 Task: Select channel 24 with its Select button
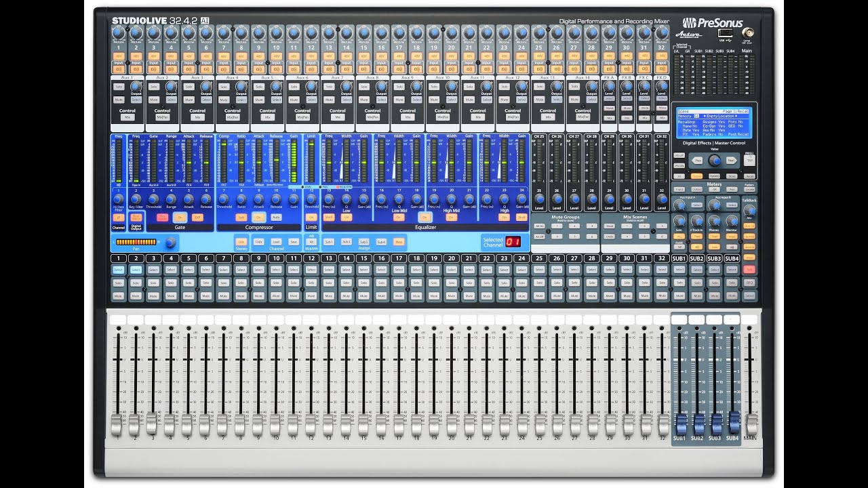tap(521, 270)
